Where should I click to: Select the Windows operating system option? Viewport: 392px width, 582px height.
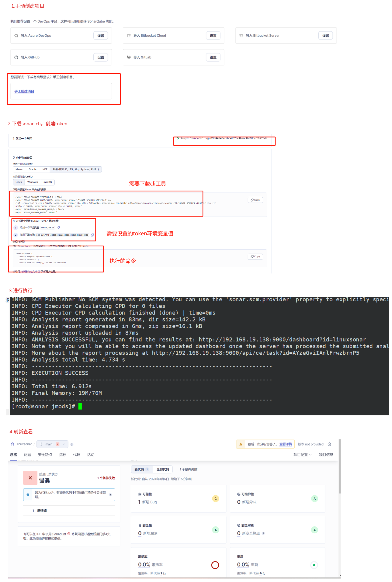click(33, 182)
